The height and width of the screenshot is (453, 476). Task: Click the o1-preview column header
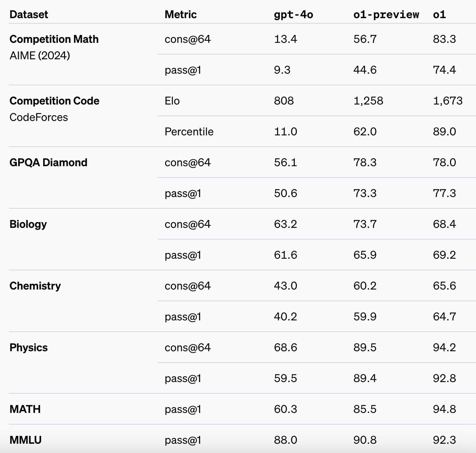tap(386, 14)
